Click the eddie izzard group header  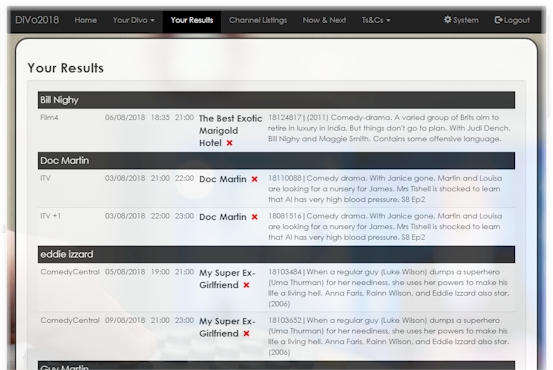pos(276,254)
